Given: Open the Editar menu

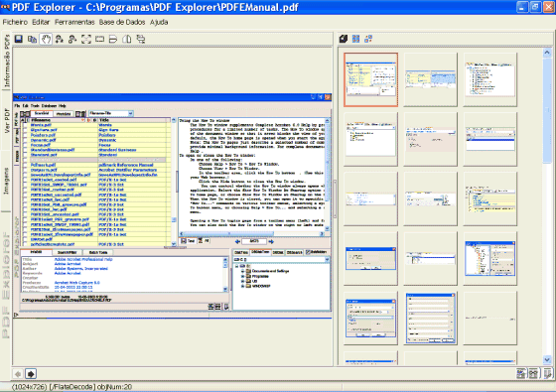Looking at the screenshot, I should (x=41, y=22).
